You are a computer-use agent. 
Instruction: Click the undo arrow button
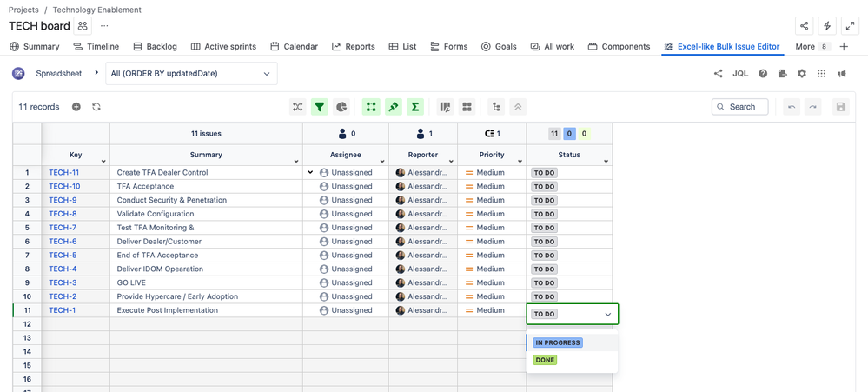point(791,107)
